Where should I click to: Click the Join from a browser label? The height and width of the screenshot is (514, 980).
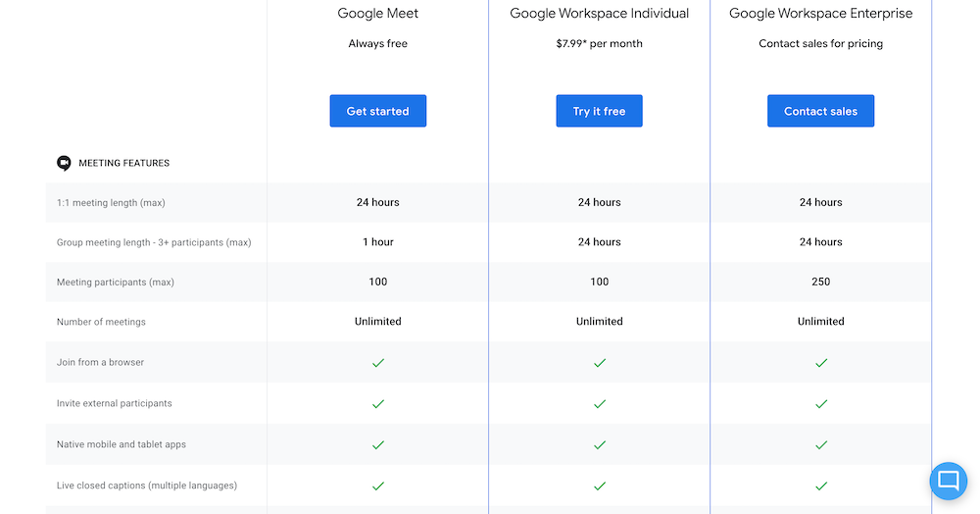[x=100, y=362]
